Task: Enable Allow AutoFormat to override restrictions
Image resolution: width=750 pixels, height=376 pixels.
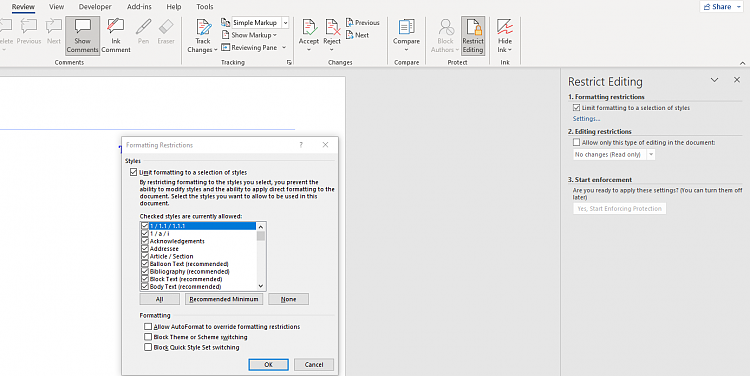Action: click(148, 327)
